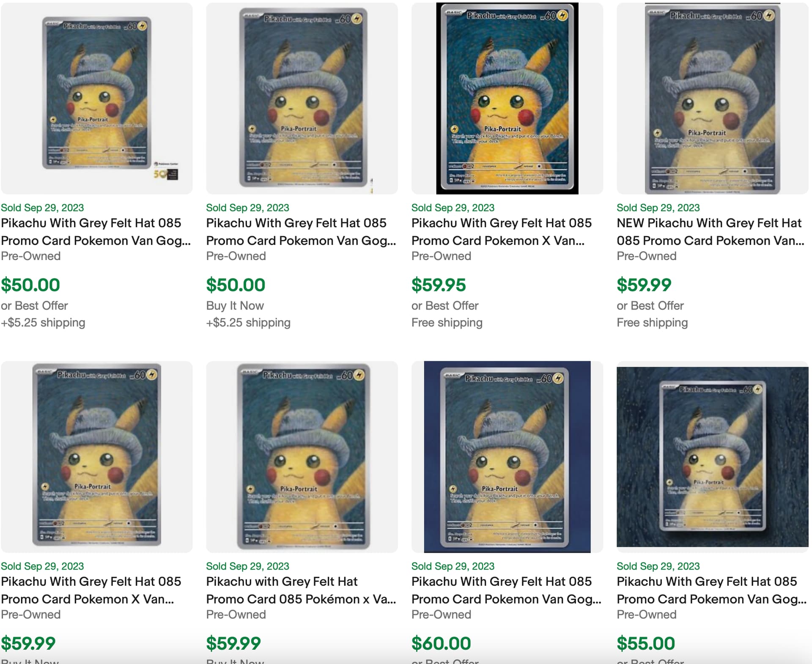Open NEW Pikachu With Grey Felt Hat title
This screenshot has height=664, width=812.
tap(710, 232)
